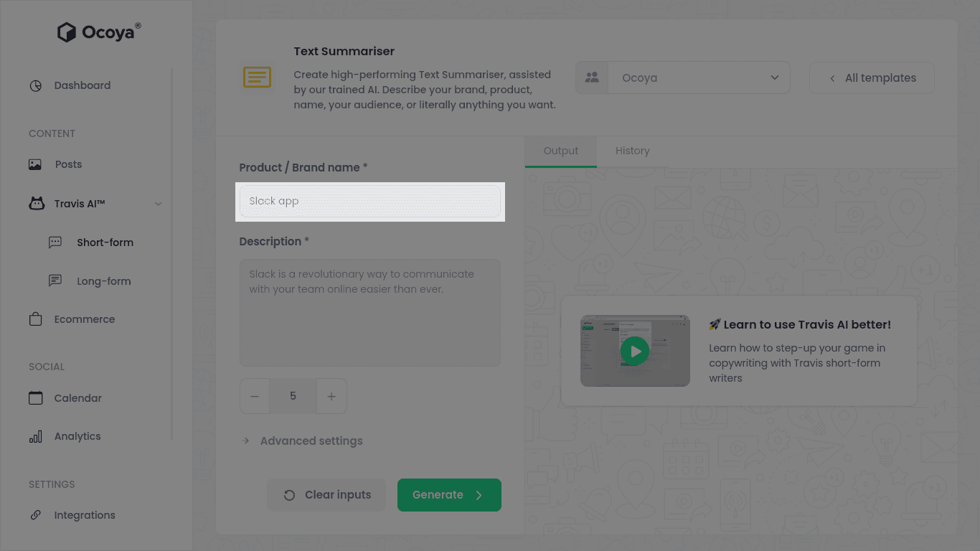The height and width of the screenshot is (551, 980).
Task: Open the Ocoya workspace dropdown
Action: pos(683,77)
